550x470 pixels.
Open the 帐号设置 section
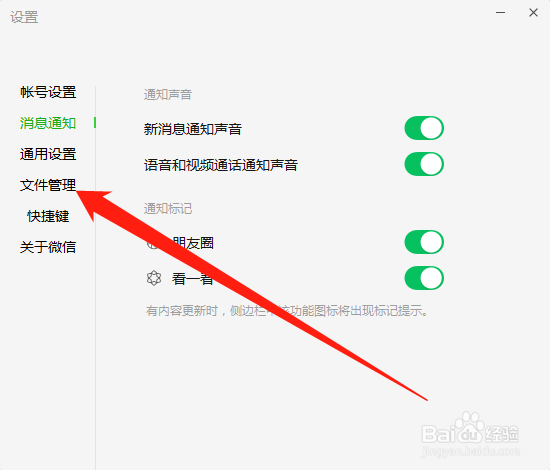[x=48, y=92]
